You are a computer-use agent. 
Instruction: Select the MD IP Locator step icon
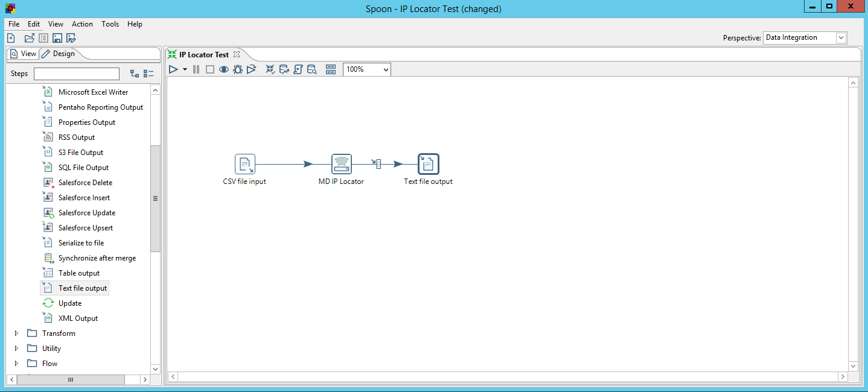point(341,164)
